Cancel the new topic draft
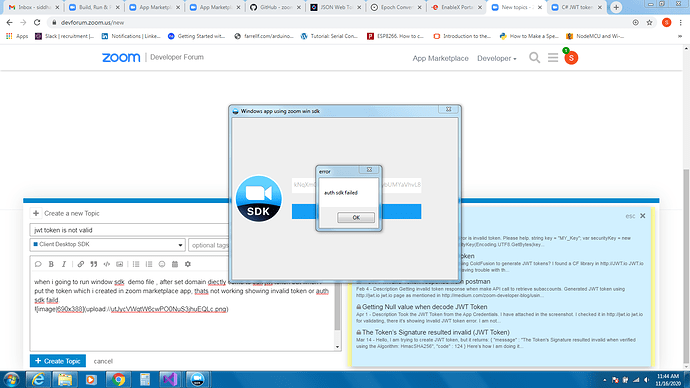Screen dimensions: 690x388 103,361
